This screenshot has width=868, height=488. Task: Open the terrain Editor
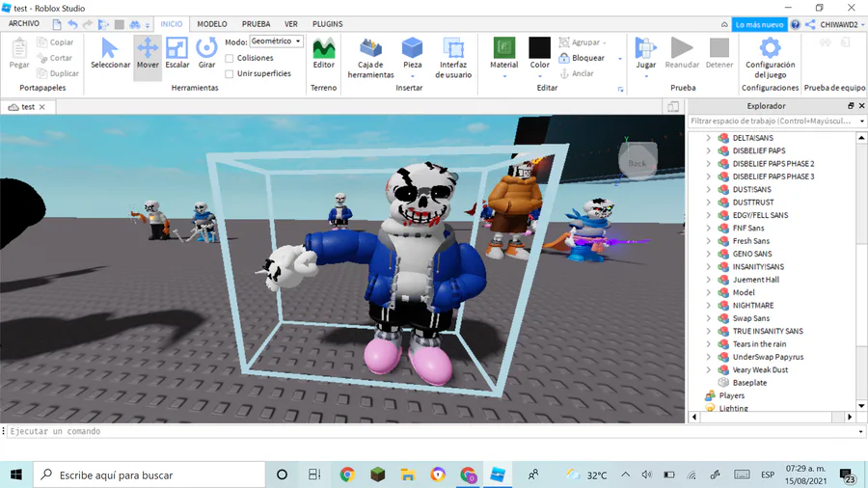324,54
